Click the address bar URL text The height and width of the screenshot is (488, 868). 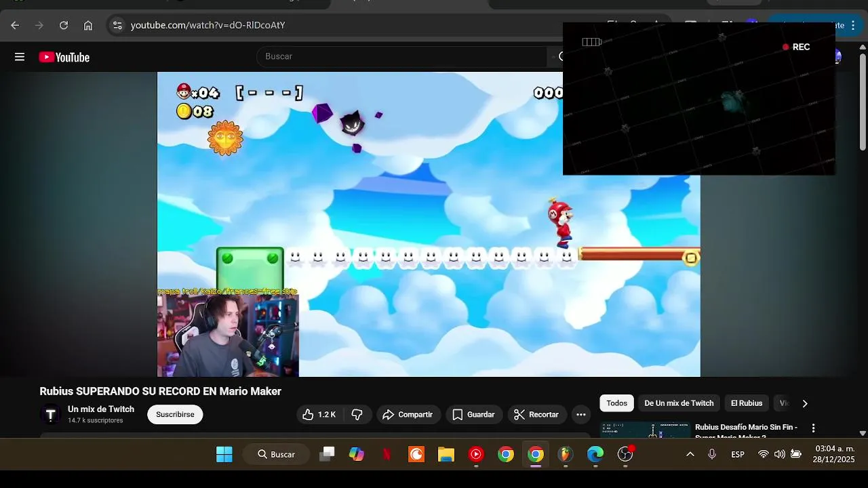click(x=208, y=25)
